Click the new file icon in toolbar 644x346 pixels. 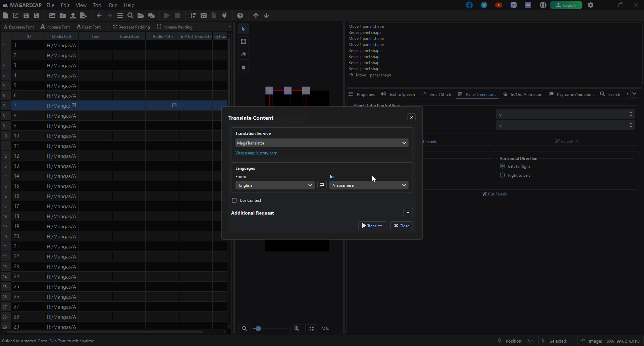(x=5, y=15)
